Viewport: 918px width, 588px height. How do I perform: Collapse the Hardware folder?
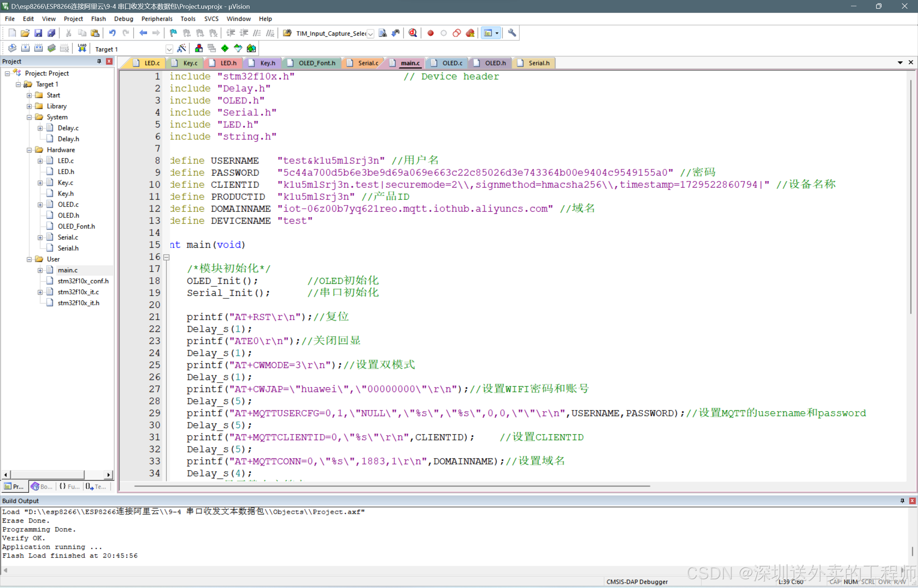point(29,150)
